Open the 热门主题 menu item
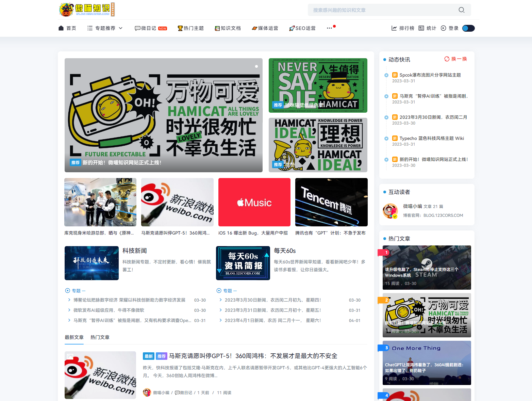This screenshot has height=401, width=532. pos(190,28)
